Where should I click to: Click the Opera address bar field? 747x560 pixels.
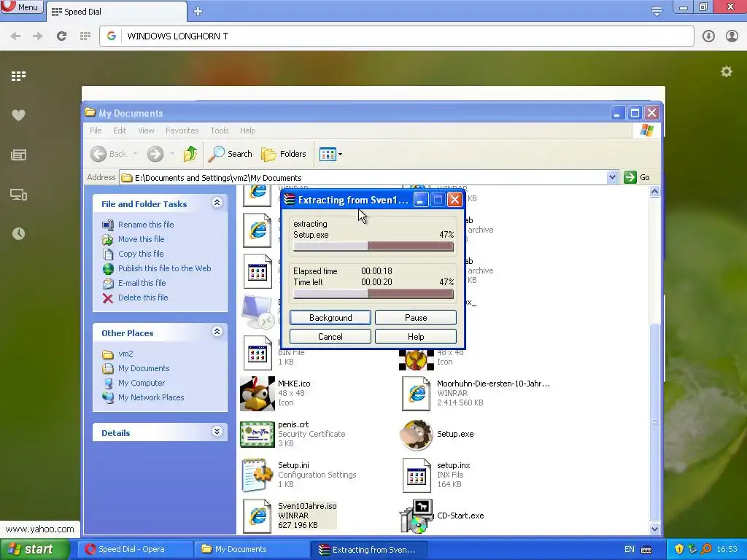point(396,36)
